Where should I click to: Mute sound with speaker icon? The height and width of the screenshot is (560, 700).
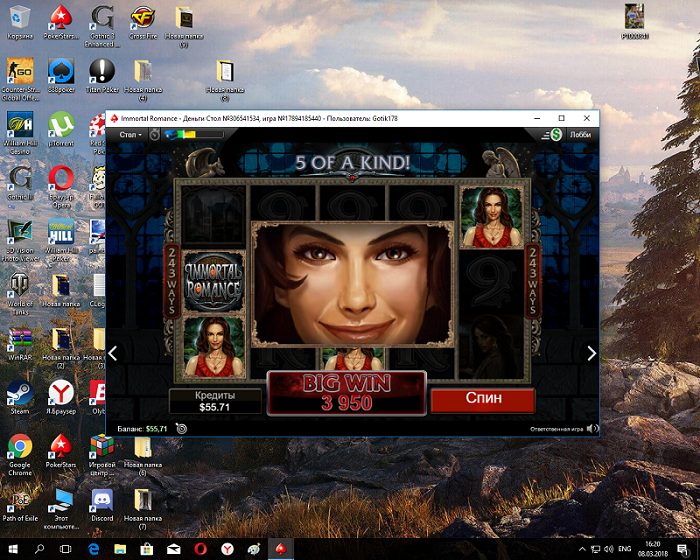(x=592, y=429)
